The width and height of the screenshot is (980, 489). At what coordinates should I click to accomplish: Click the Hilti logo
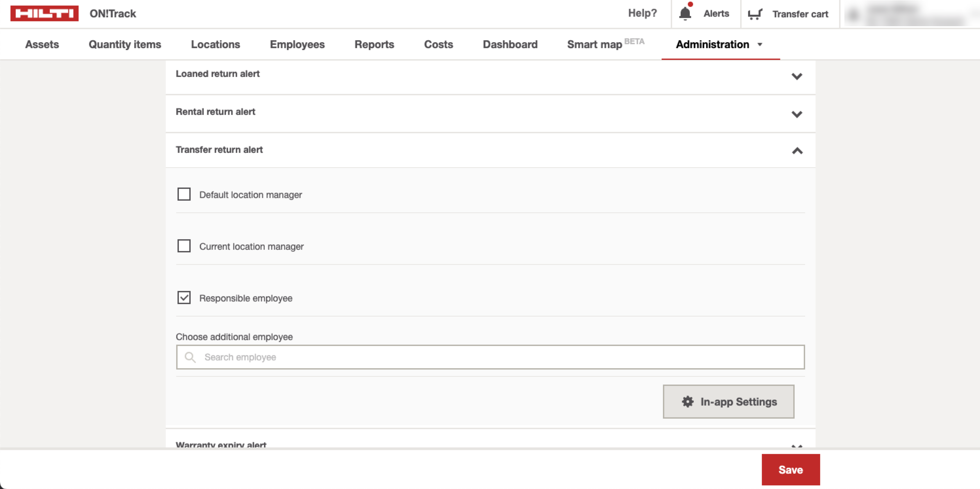click(x=44, y=13)
